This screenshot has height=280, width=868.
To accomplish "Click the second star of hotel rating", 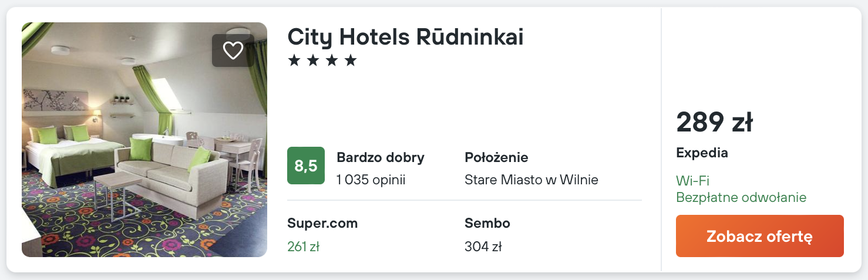I will coord(312,60).
